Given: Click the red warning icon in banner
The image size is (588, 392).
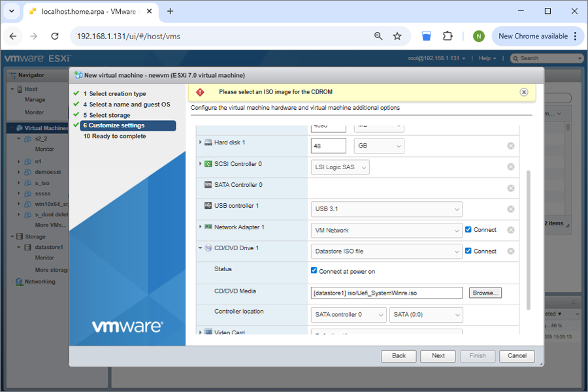Looking at the screenshot, I should tap(200, 92).
